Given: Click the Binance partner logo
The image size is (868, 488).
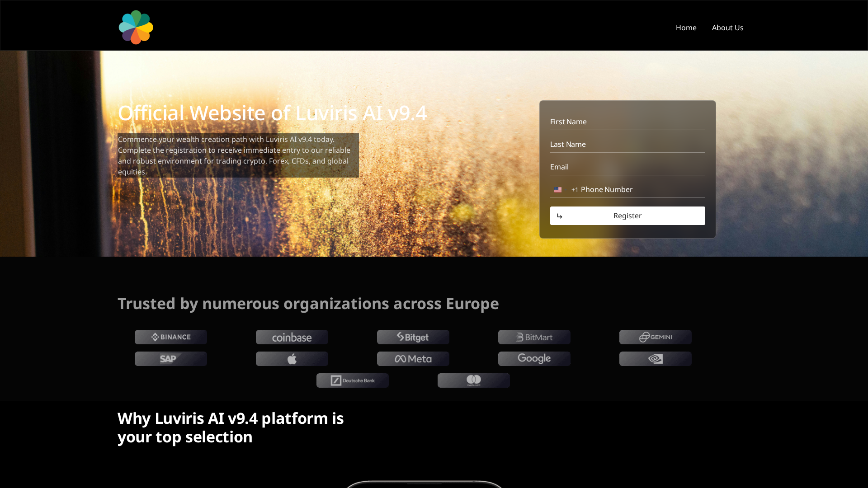Looking at the screenshot, I should [x=170, y=337].
